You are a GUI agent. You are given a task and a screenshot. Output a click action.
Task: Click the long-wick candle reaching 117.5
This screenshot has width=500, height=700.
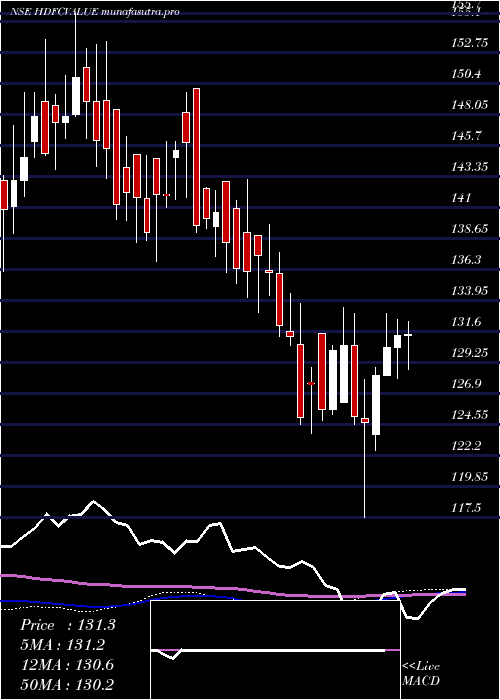[365, 448]
